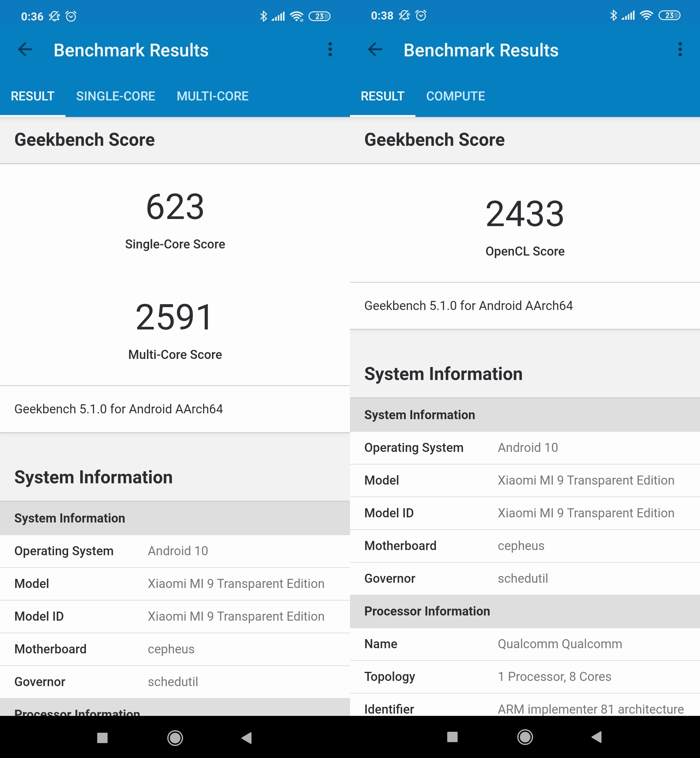
Task: Open three-dot menu on right screen
Action: click(680, 50)
